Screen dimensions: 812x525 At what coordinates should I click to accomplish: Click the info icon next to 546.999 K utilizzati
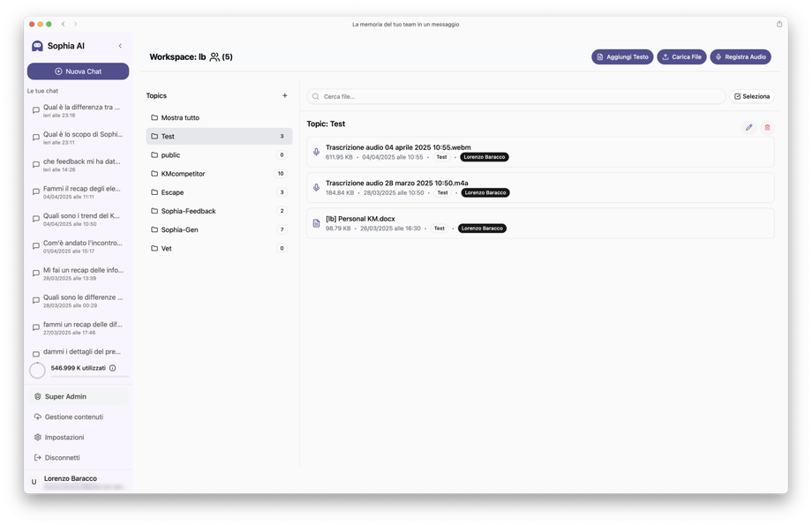[112, 368]
